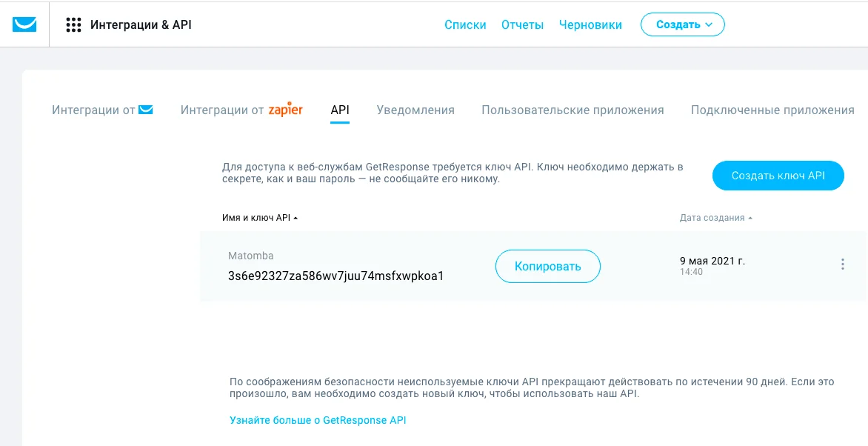Click the Matomba key name
Image resolution: width=868 pixels, height=446 pixels.
click(251, 256)
